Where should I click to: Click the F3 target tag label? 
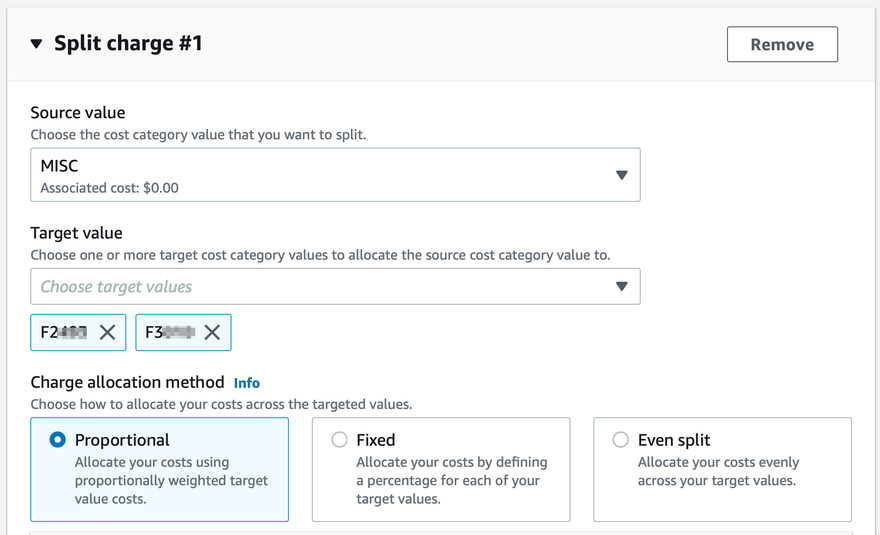point(168,333)
